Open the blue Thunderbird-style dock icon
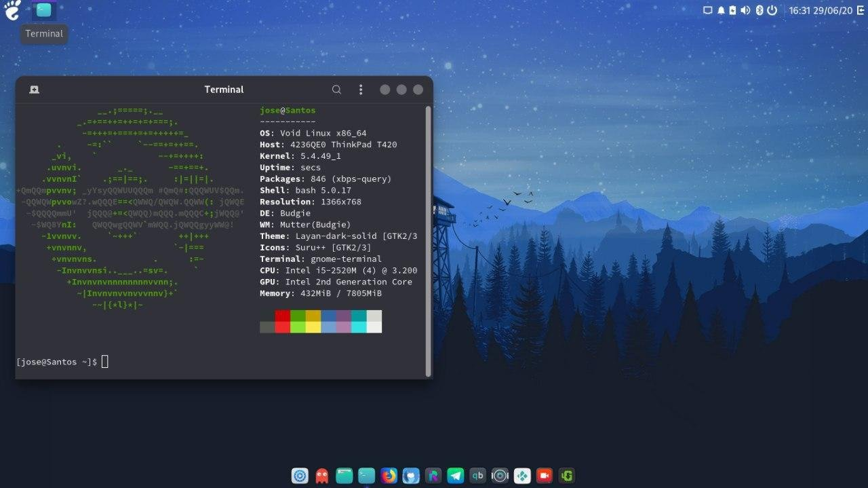Screen dimensions: 868x488 tap(411, 476)
